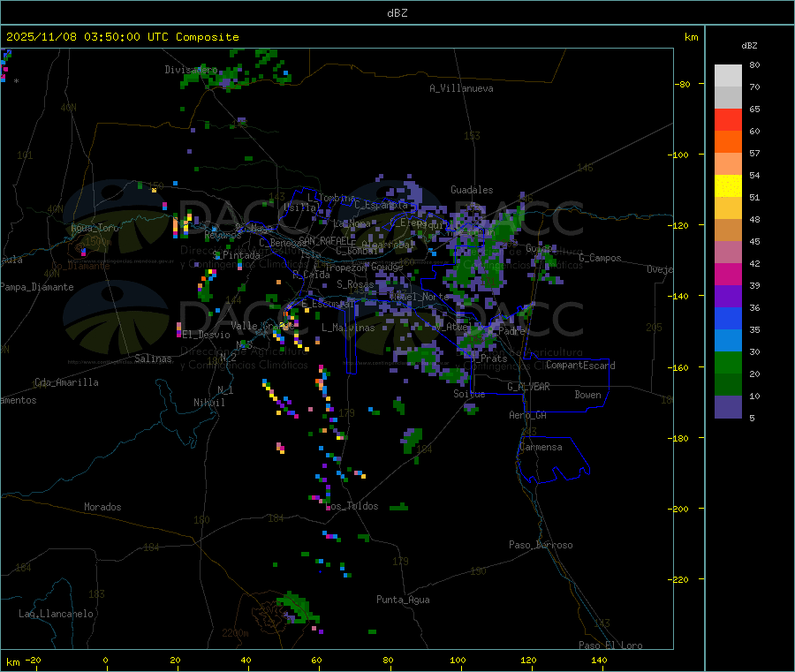Image resolution: width=795 pixels, height=672 pixels.
Task: Click the Salinas map label
Action: pyautogui.click(x=153, y=359)
